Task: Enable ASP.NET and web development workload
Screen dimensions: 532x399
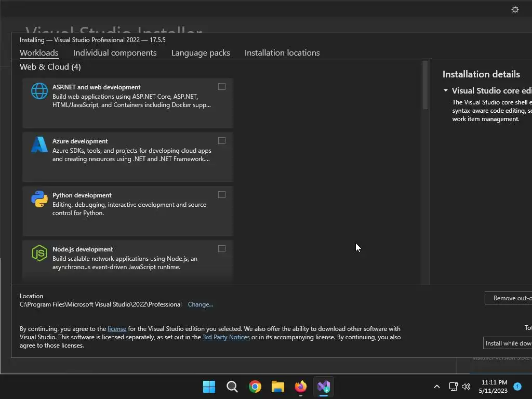Action: [x=221, y=87]
